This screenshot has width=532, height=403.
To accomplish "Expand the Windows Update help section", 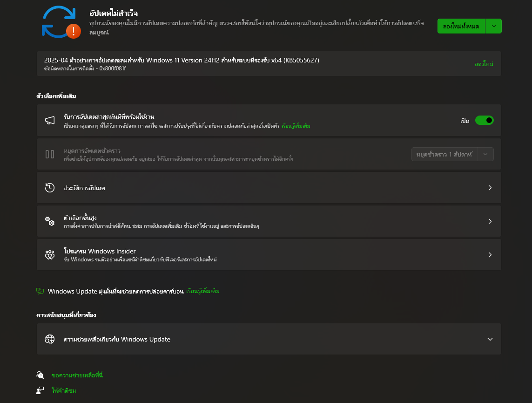I will pos(490,339).
